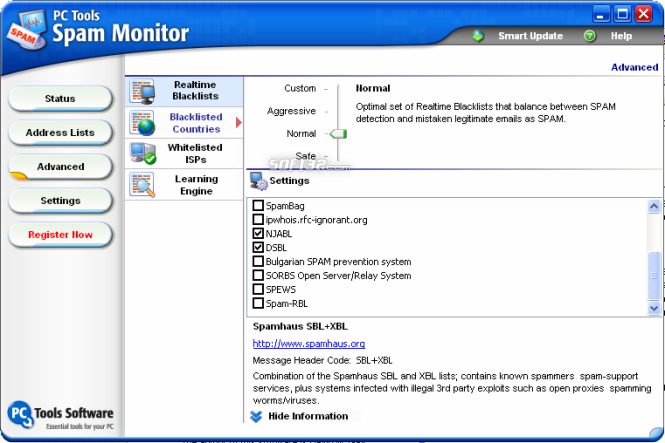The width and height of the screenshot is (665, 443).
Task: Close the Spam Monitor window
Action: coord(643,14)
